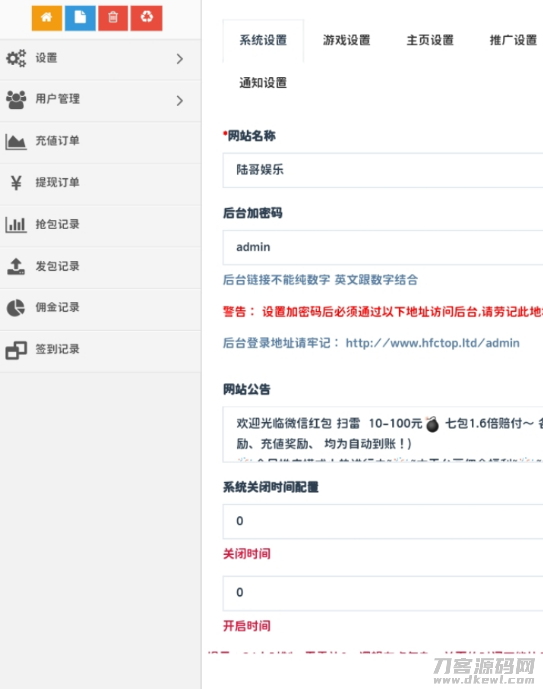Viewport: 543px width, 689px height.
Task: Click the bar chart icon for 抢包记录
Action: (16, 225)
